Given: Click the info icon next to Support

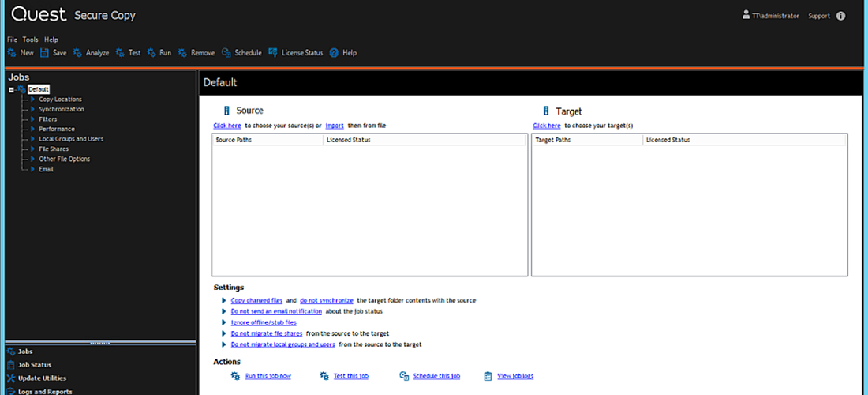Looking at the screenshot, I should point(840,16).
